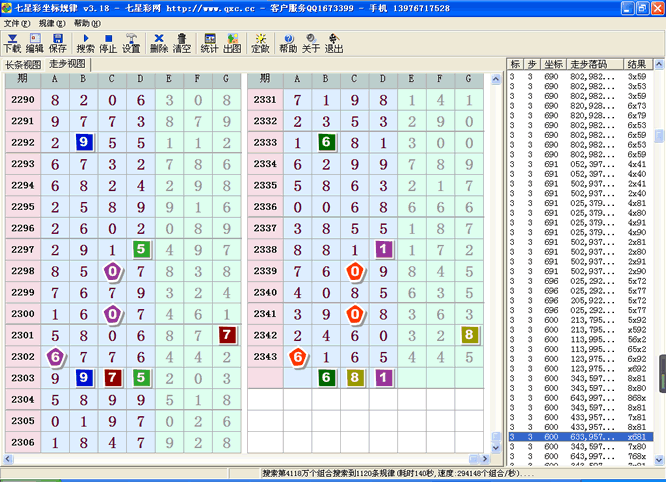Click the 关于 about icon
This screenshot has width=666, height=482.
tap(311, 44)
